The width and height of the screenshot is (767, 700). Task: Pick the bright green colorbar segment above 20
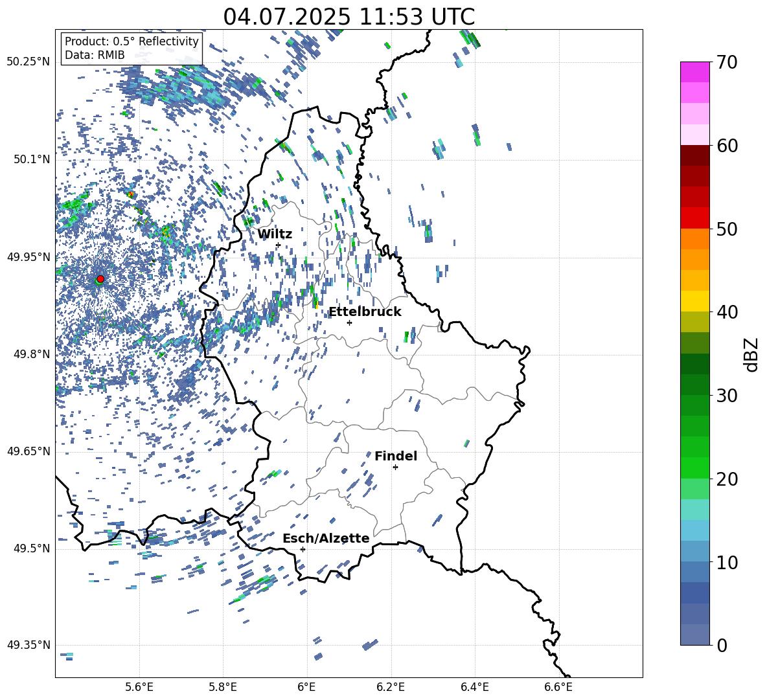click(694, 468)
